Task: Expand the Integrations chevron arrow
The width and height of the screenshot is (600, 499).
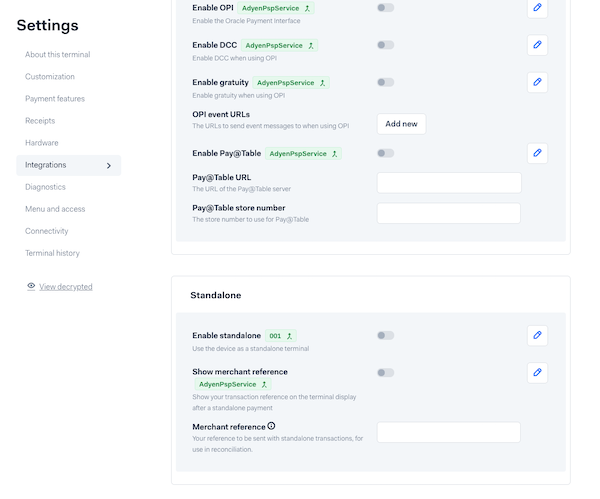Action: pos(109,165)
